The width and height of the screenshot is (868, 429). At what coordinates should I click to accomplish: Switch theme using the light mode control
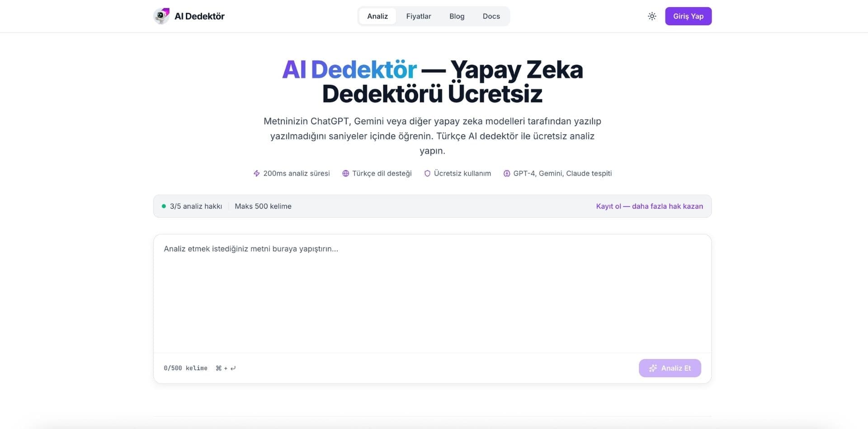pyautogui.click(x=651, y=16)
